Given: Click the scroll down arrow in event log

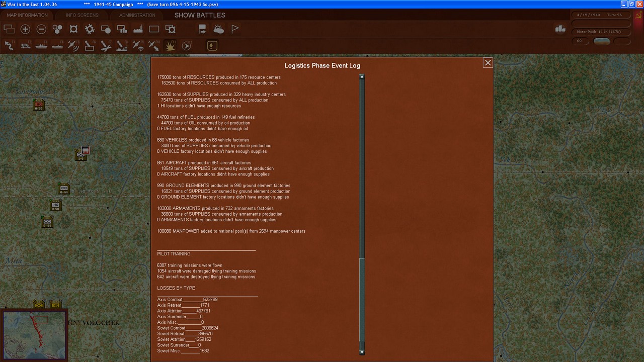Looking at the screenshot, I should point(362,352).
